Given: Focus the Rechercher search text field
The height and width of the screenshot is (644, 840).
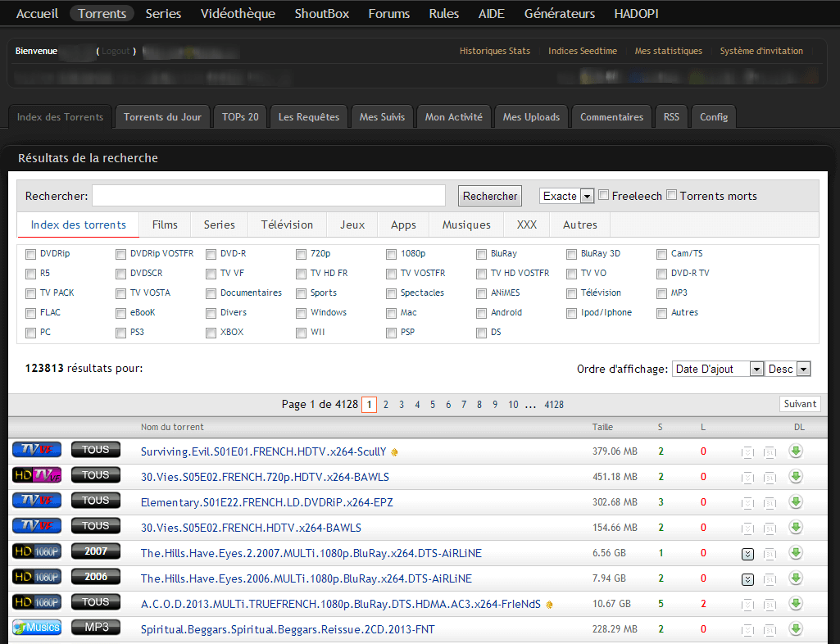Looking at the screenshot, I should click(x=269, y=196).
